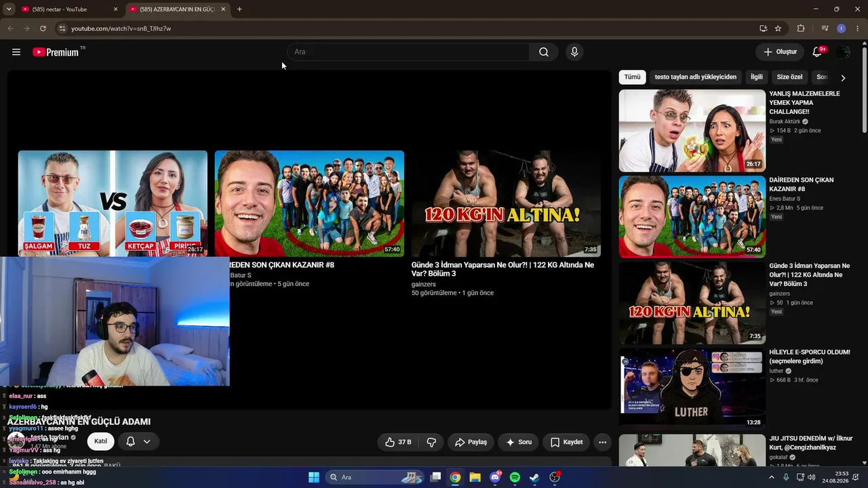868x488 pixels.
Task: Open sidebar DAİREDEN SON ÇIKAN KAZANIR thumbnail
Action: [692, 217]
